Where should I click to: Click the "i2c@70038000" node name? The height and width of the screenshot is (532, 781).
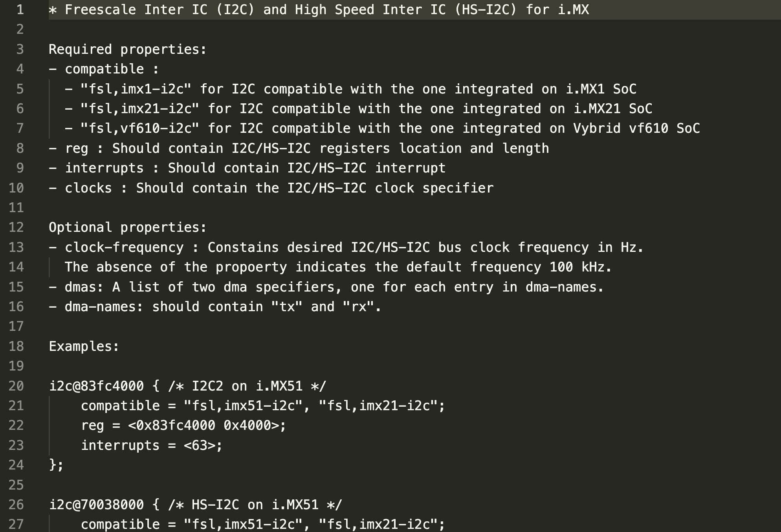(x=96, y=505)
